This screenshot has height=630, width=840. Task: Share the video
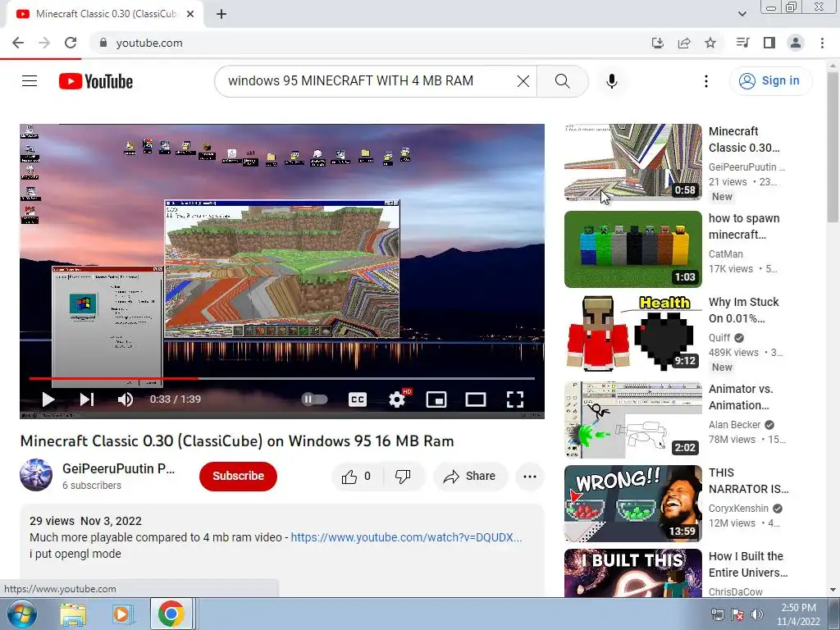(x=470, y=476)
